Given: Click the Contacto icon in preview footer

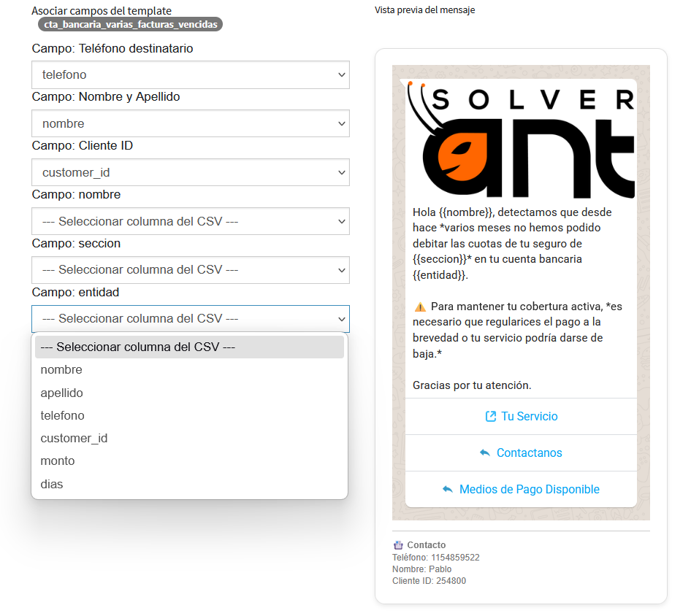Looking at the screenshot, I should [398, 545].
